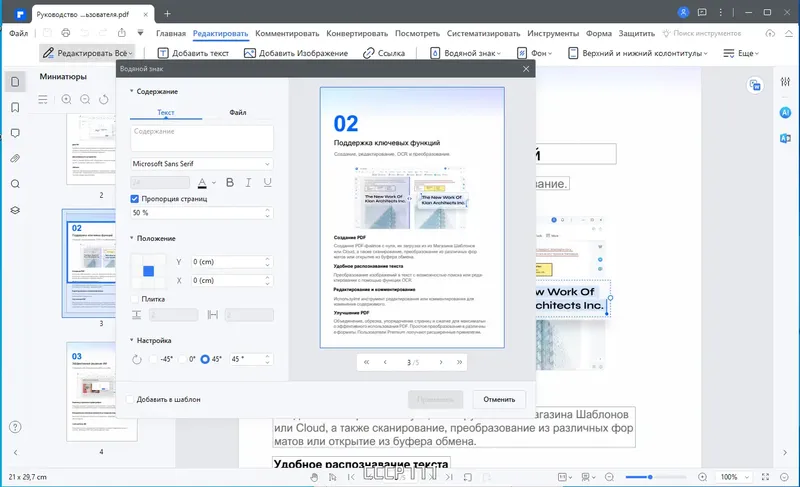The height and width of the screenshot is (487, 800).
Task: Open the layers panel icon
Action: pyautogui.click(x=15, y=210)
